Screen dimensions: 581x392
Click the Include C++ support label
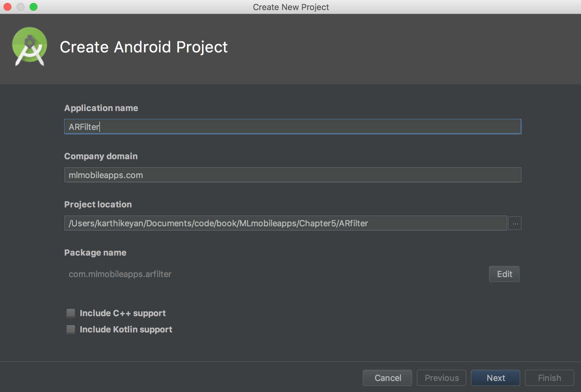point(123,313)
